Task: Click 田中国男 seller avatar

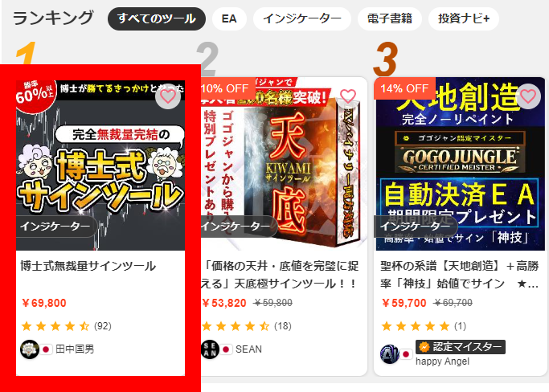Action: 30,349
